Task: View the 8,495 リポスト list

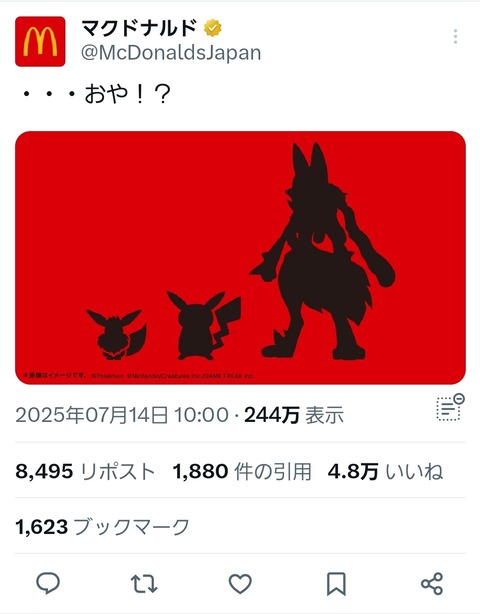Action: pyautogui.click(x=85, y=471)
